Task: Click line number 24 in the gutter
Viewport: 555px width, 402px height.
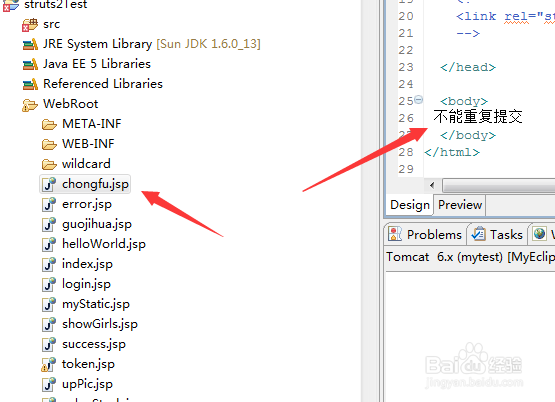Action: pos(406,84)
